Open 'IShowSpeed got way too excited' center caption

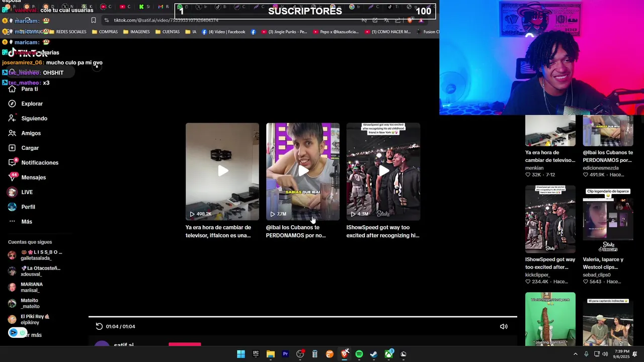point(383,231)
